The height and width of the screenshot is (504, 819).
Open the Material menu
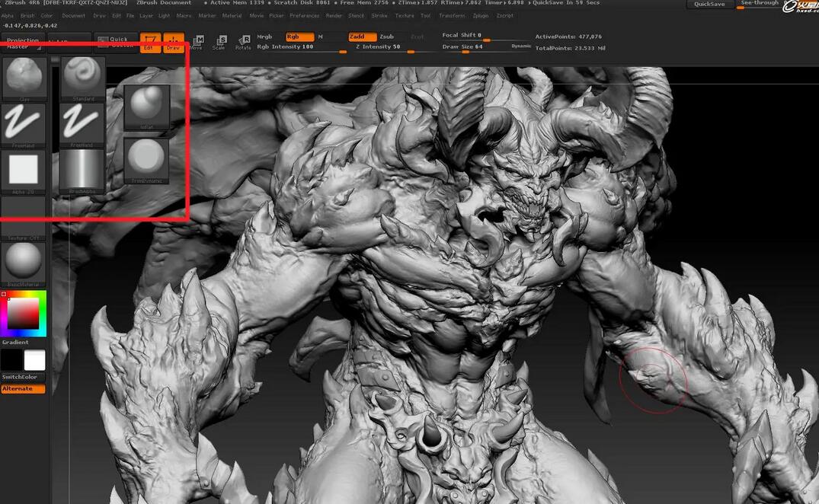point(232,16)
